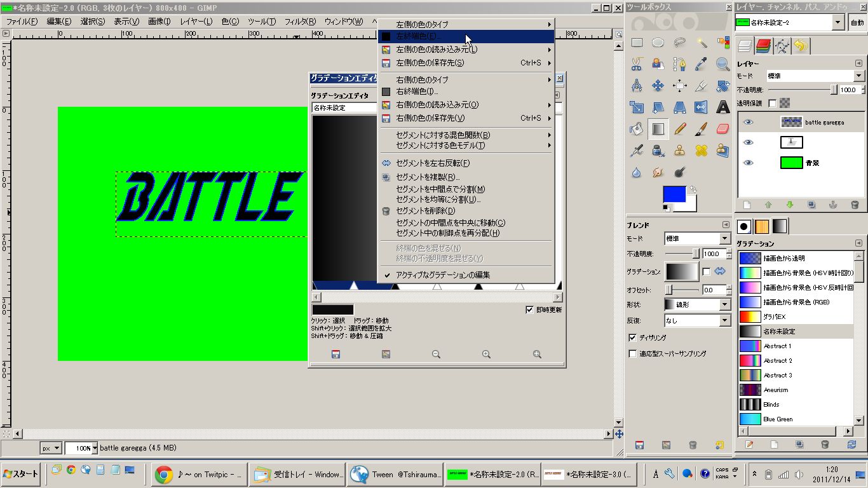Choose 左終端色 menu entry
Image resolution: width=868 pixels, height=488 pixels.
coord(466,37)
